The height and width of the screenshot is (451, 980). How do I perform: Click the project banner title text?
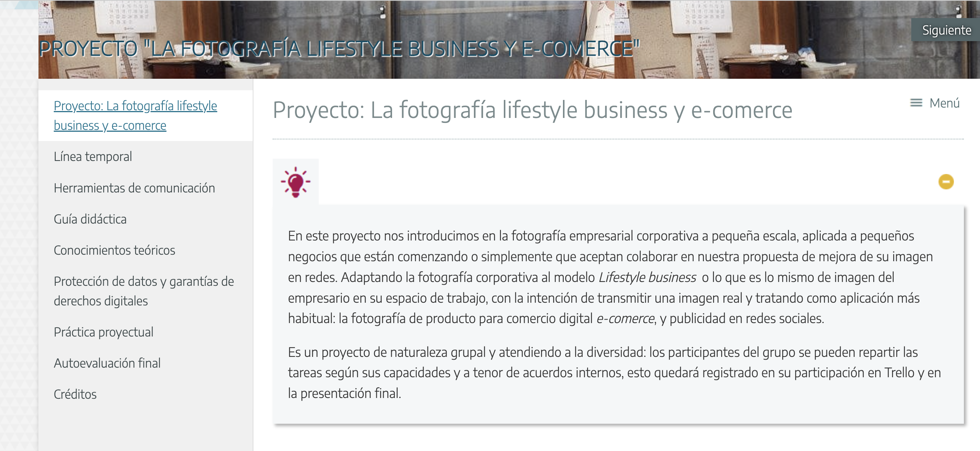pyautogui.click(x=339, y=49)
